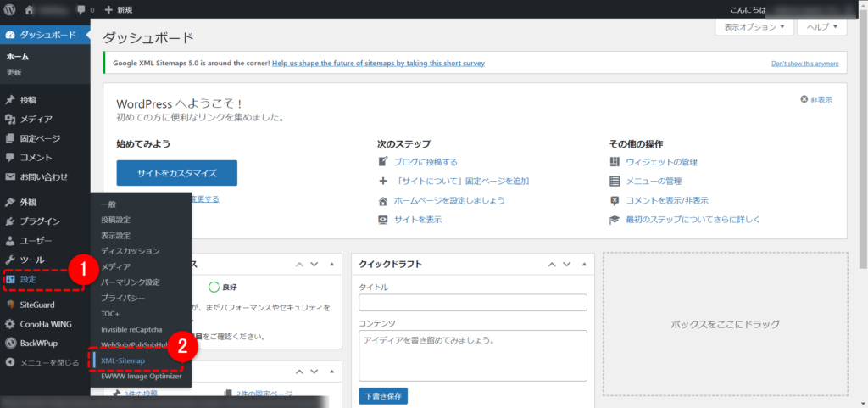Collapse menu with メニューを閉じる

click(42, 362)
